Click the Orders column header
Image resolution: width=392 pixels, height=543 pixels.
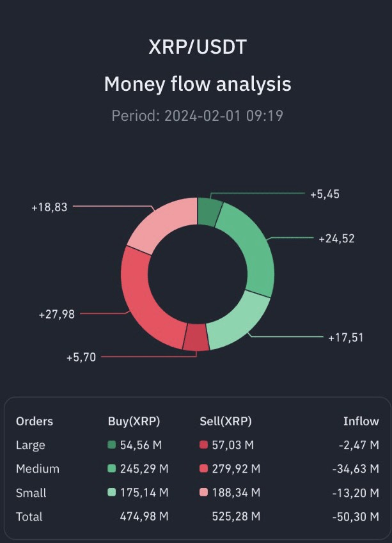point(35,421)
